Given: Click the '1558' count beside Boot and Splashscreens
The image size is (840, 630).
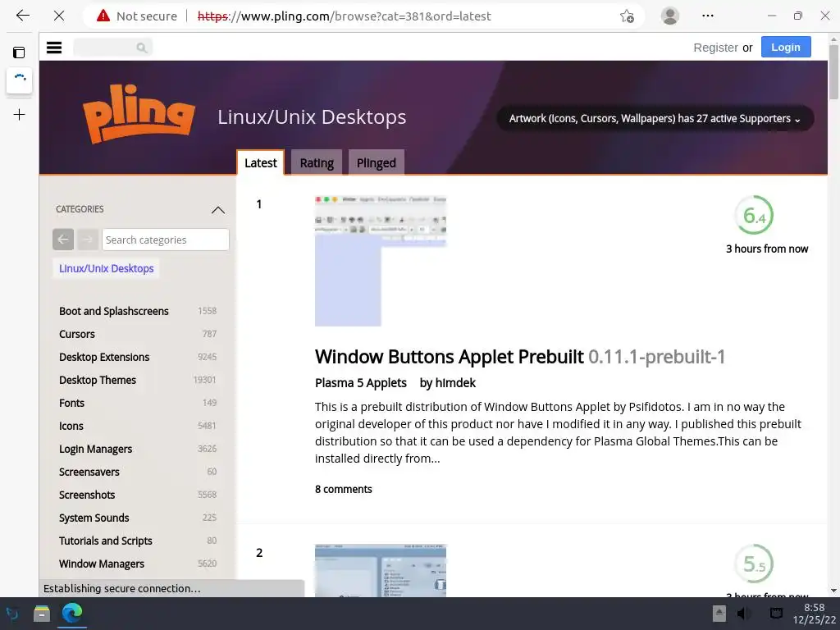Looking at the screenshot, I should (x=207, y=311).
